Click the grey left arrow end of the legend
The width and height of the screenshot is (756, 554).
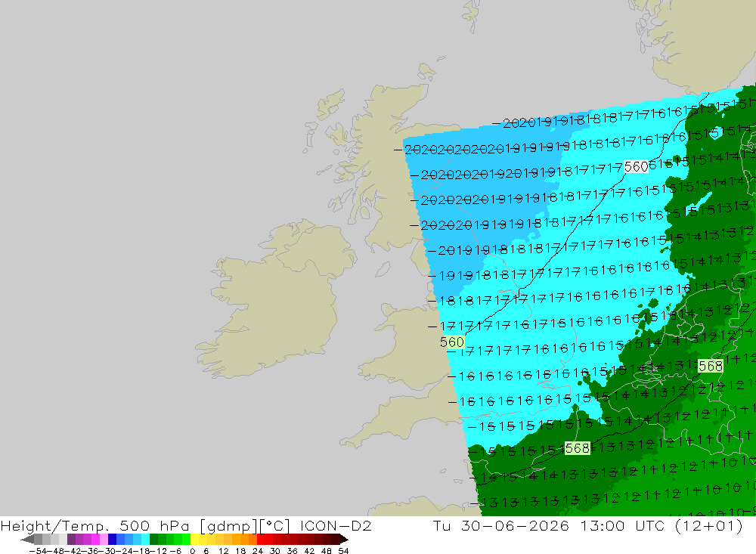(x=27, y=540)
